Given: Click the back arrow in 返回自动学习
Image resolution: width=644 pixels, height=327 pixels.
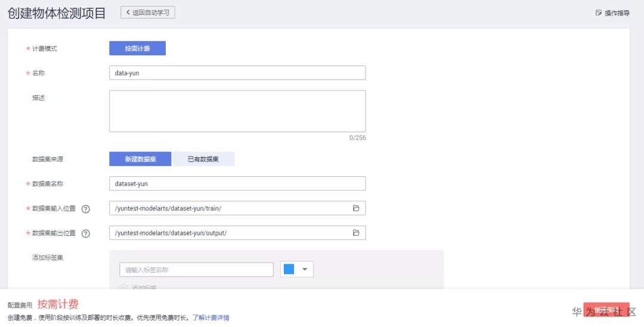Looking at the screenshot, I should click(128, 13).
